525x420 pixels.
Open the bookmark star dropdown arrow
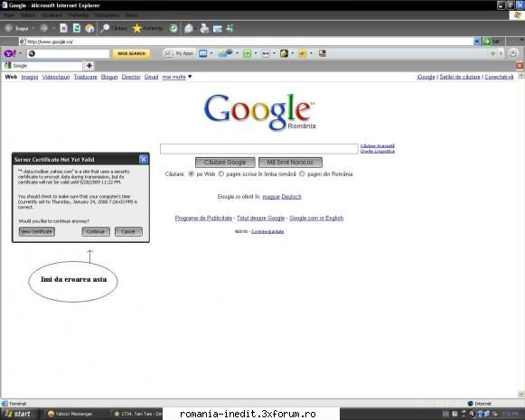point(311,53)
